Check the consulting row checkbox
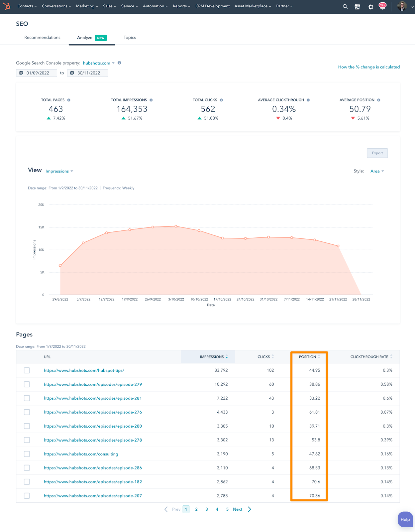This screenshot has height=532, width=415. pos(27,454)
